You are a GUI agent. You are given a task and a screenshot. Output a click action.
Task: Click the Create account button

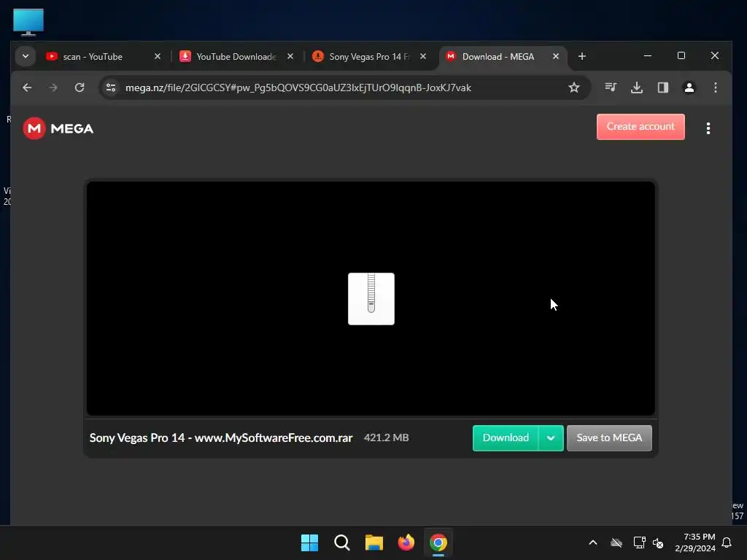tap(640, 127)
